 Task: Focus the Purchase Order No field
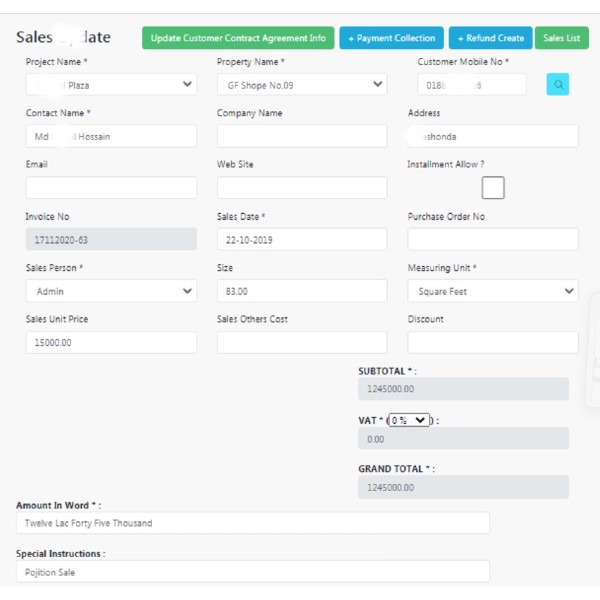492,240
